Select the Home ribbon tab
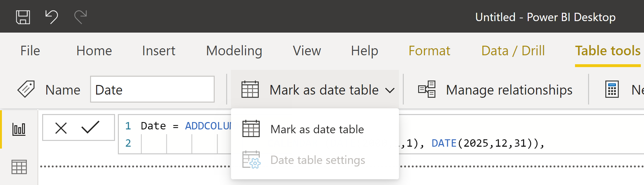Screen dimensions: 644x185 point(94,50)
